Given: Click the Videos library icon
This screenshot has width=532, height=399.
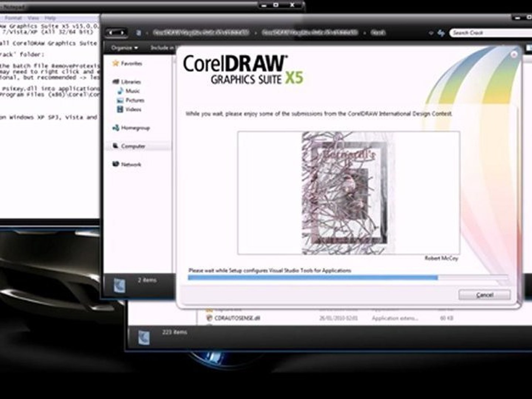Looking at the screenshot, I should click(120, 109).
